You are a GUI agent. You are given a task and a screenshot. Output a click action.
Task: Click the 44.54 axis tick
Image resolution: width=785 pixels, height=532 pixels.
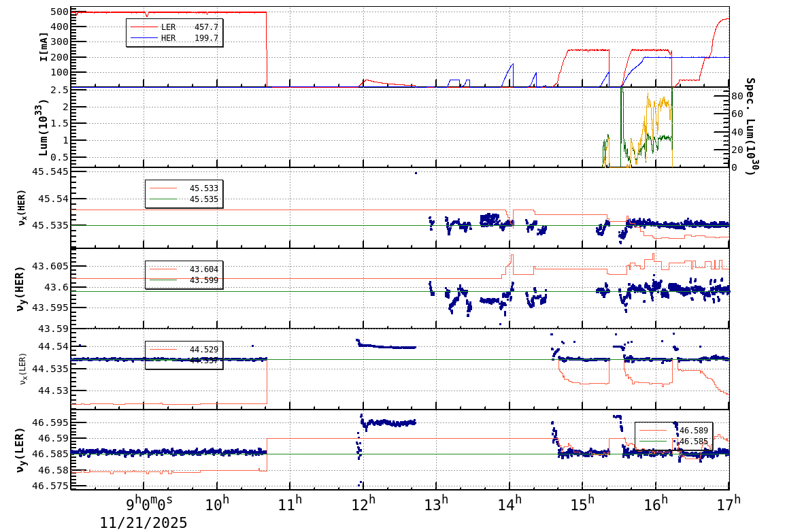[x=54, y=347]
